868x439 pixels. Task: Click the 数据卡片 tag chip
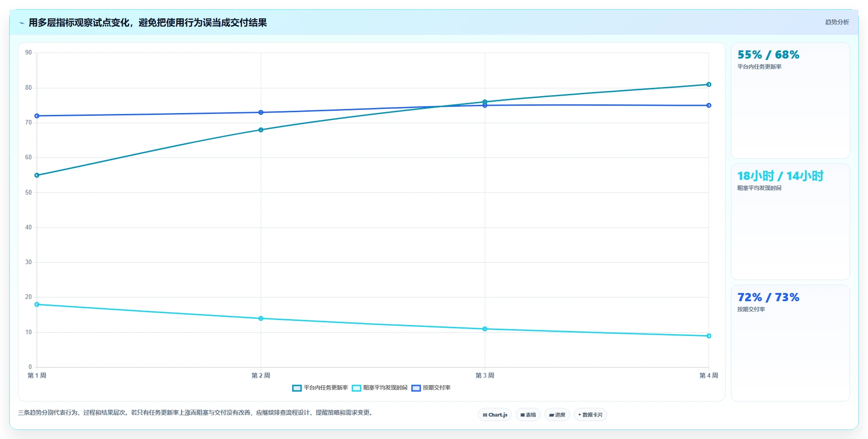tap(590, 415)
